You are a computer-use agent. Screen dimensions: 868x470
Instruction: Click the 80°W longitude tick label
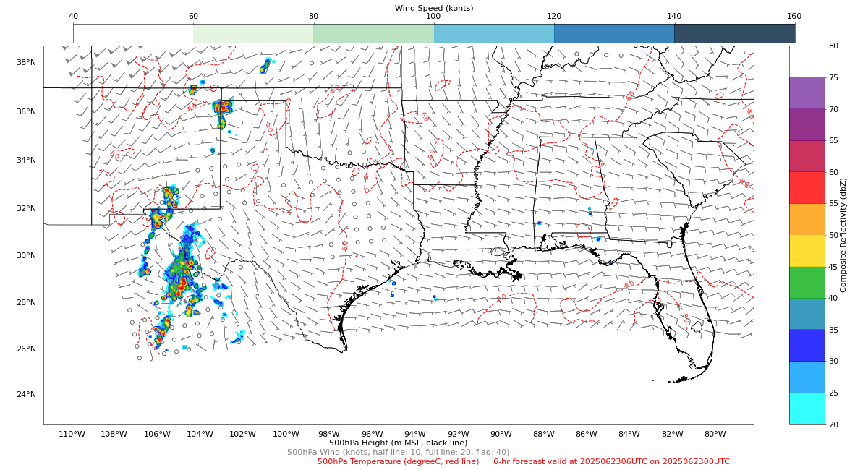point(715,434)
